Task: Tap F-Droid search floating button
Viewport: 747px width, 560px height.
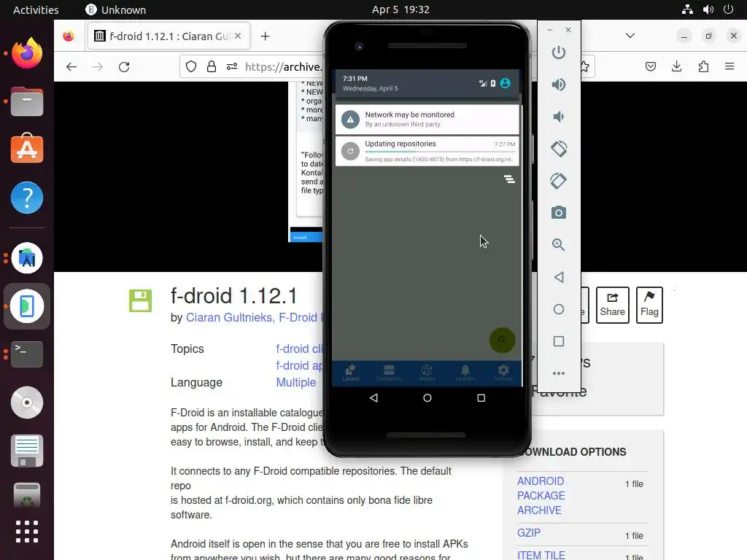Action: click(x=502, y=340)
